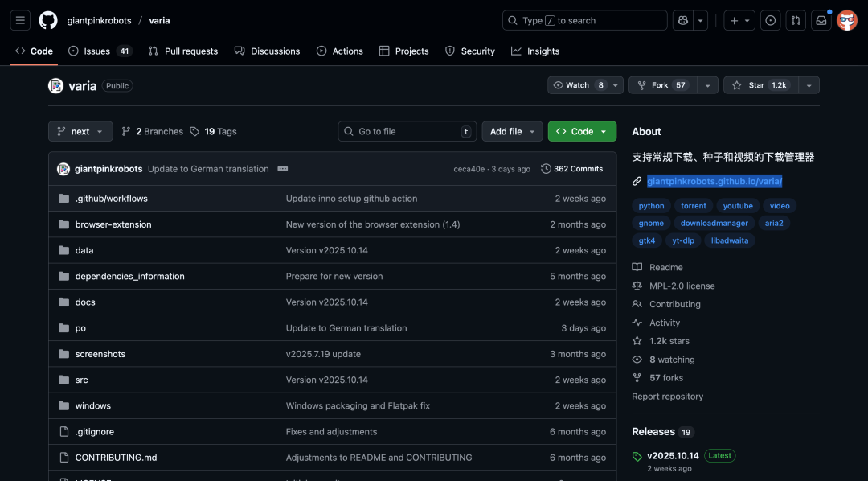This screenshot has height=481, width=868.
Task: Click the Readme book icon
Action: (x=637, y=267)
